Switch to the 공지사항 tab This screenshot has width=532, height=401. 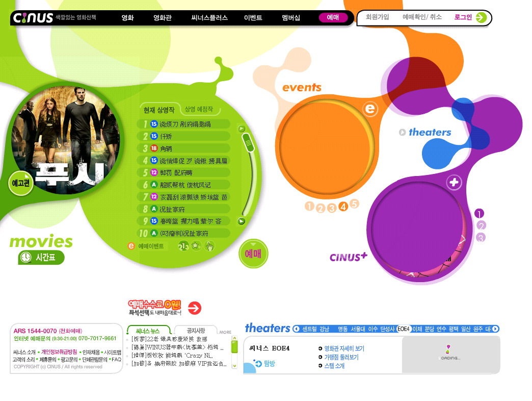click(x=196, y=331)
